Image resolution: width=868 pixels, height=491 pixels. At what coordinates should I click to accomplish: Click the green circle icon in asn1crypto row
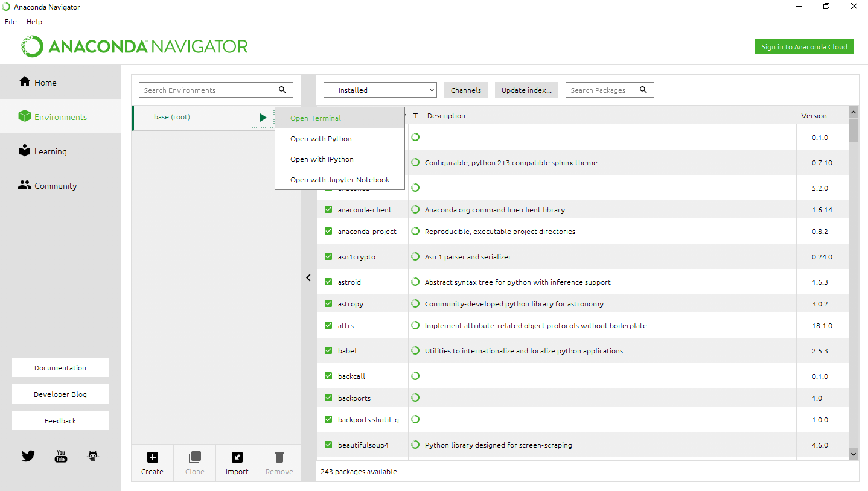pyautogui.click(x=415, y=256)
